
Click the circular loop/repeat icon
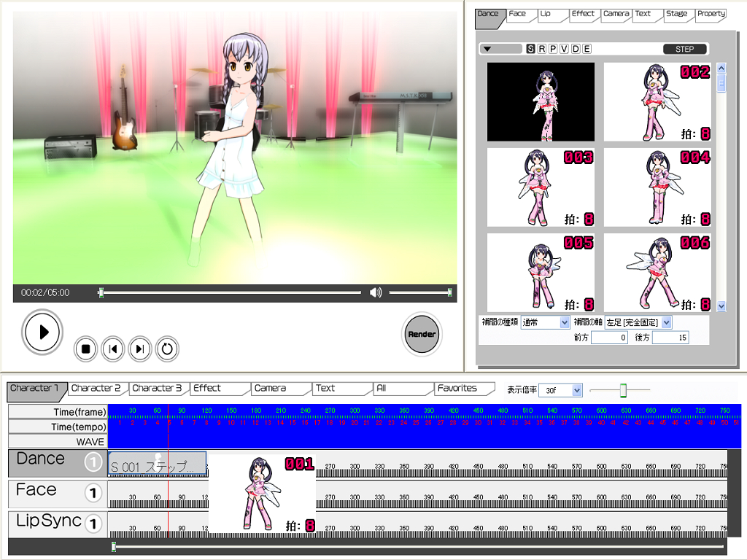tap(167, 349)
